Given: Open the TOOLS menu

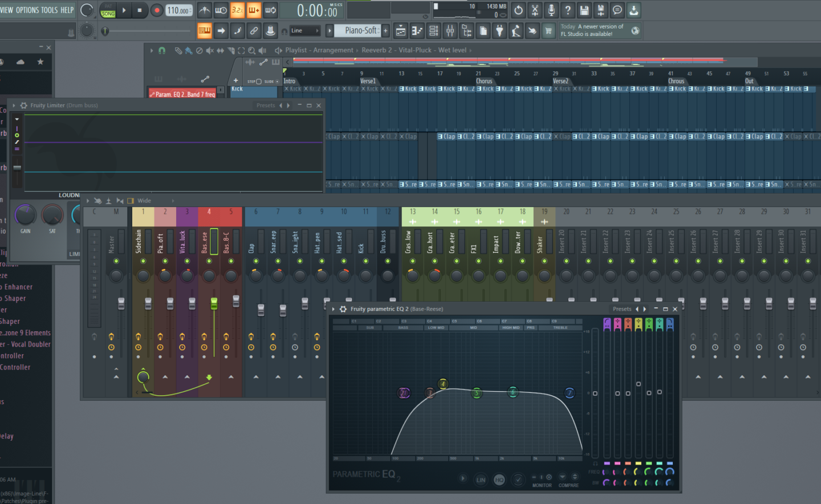Looking at the screenshot, I should click(49, 10).
